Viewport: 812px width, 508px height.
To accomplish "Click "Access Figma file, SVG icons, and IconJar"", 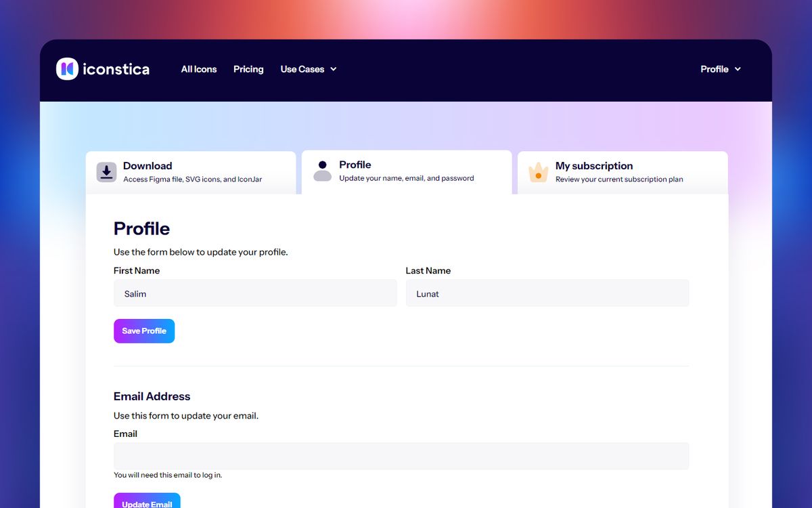I will 193,179.
